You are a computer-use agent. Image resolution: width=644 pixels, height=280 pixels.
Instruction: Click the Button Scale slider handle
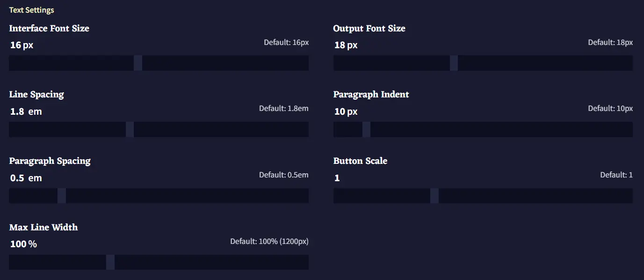[434, 196]
